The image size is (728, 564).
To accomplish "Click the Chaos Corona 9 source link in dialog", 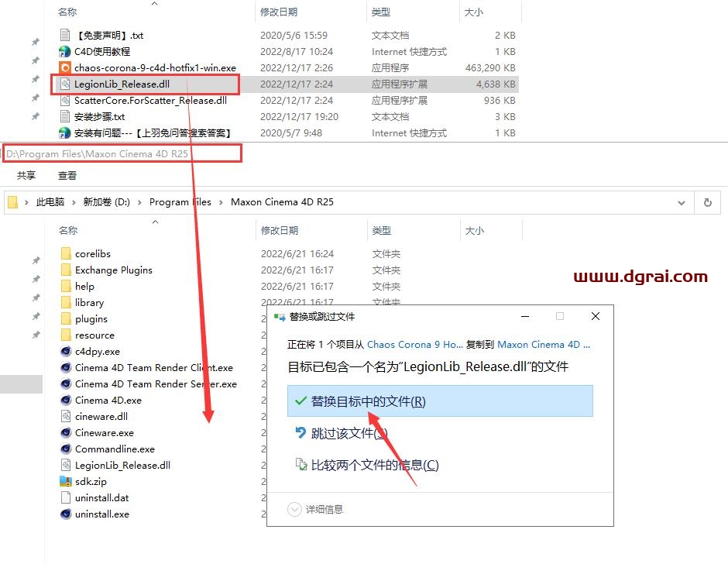I will [417, 345].
